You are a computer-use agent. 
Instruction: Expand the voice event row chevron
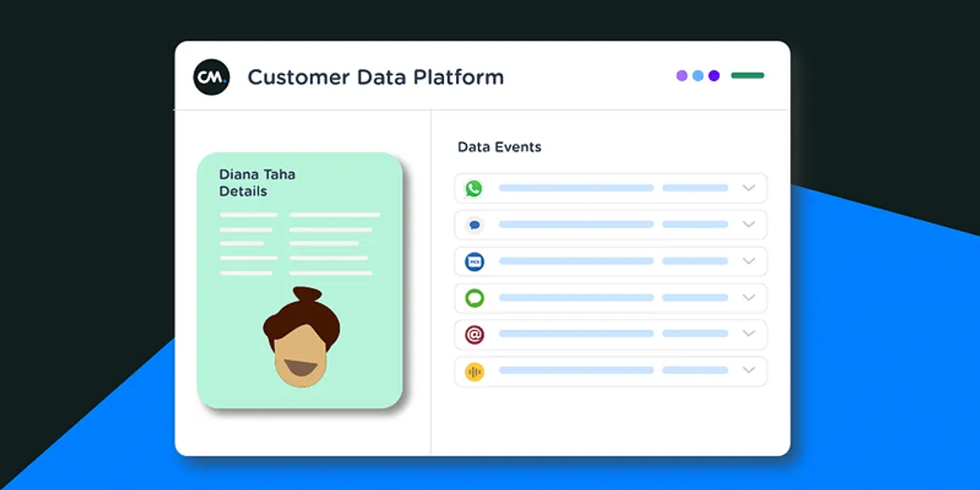(x=749, y=371)
